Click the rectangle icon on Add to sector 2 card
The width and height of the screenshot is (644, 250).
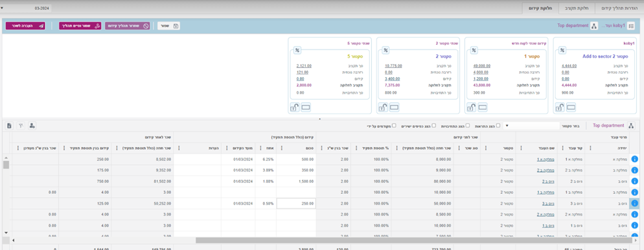point(571,108)
